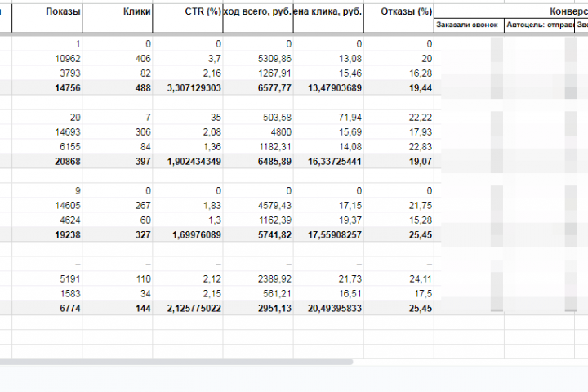Select cell 16,33725441

tap(328, 162)
